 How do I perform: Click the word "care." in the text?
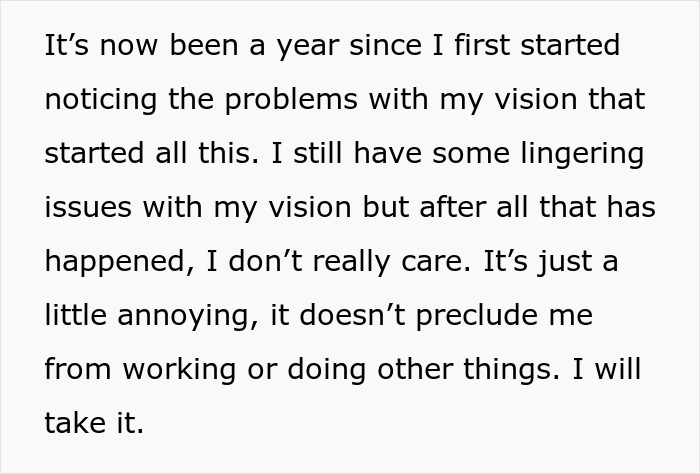pos(436,263)
